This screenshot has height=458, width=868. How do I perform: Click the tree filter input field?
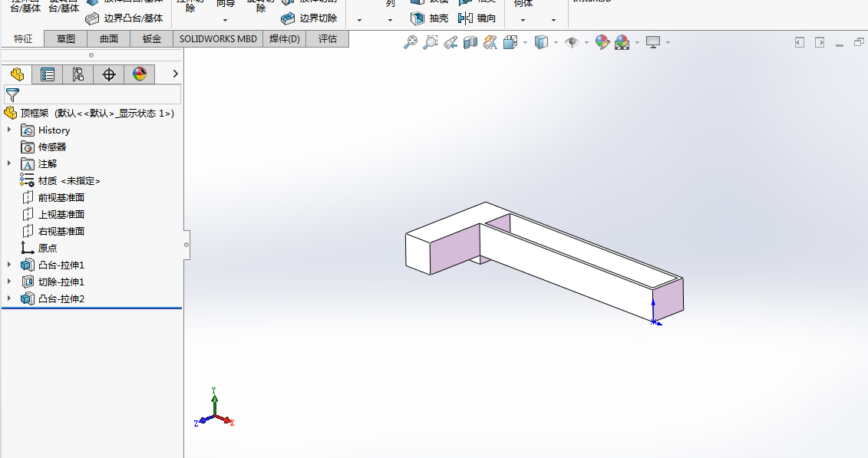(93, 94)
